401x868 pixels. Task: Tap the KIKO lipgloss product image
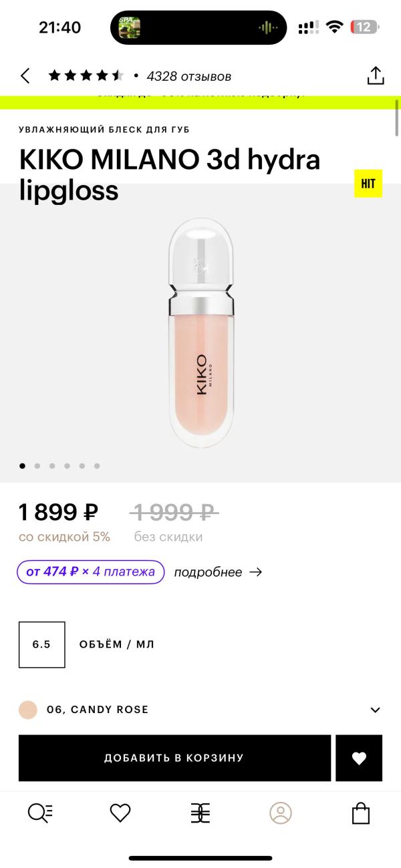pyautogui.click(x=200, y=334)
